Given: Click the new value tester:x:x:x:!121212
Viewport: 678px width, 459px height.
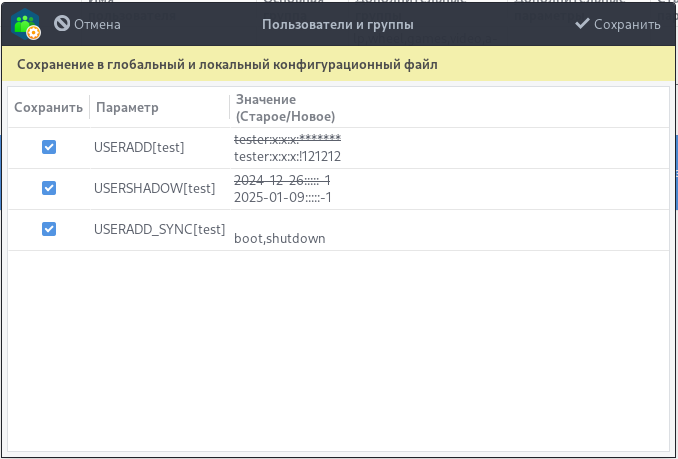Looking at the screenshot, I should [x=288, y=156].
